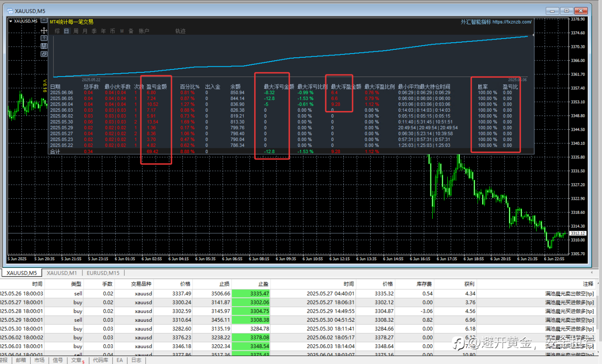
Task: Switch statistics to 月 monthly view
Action: (x=85, y=31)
